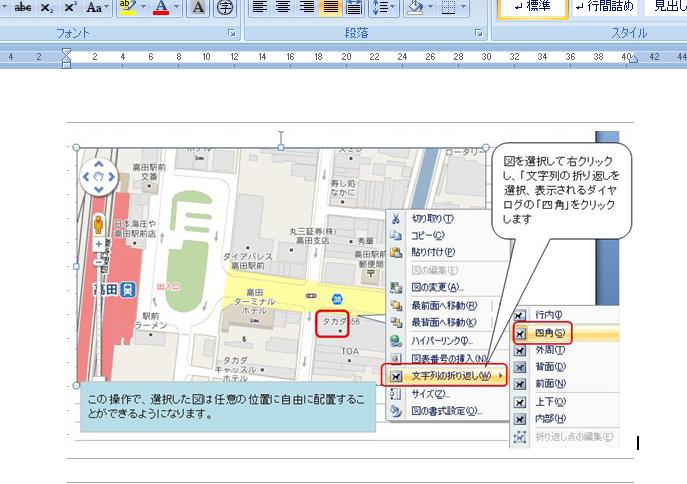Select the 標準 style
This screenshot has height=484, width=687.
pos(533,8)
